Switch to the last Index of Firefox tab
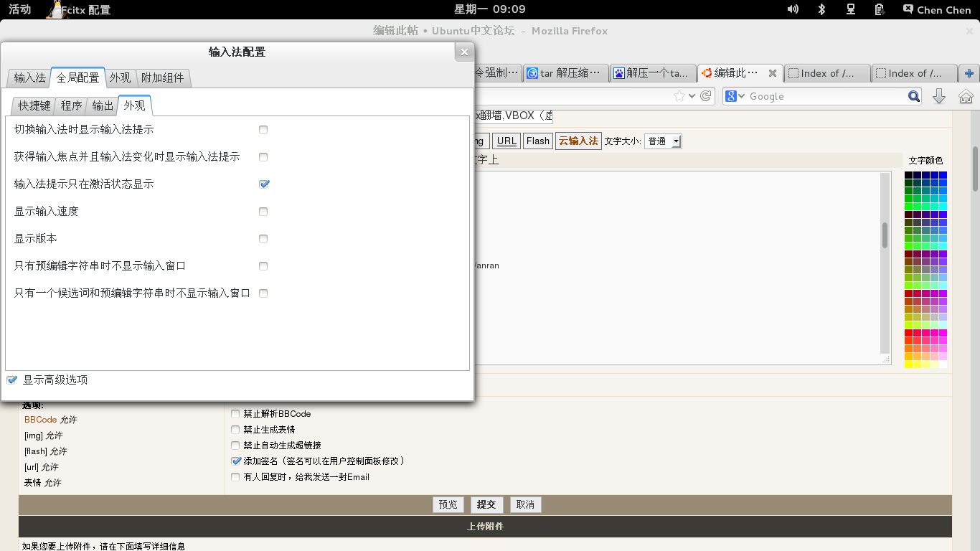The width and height of the screenshot is (980, 551). (x=915, y=73)
